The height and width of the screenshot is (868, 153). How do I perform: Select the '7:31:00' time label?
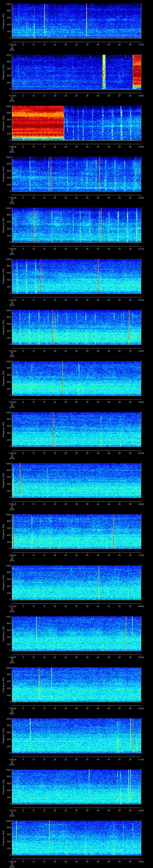tap(12, 810)
